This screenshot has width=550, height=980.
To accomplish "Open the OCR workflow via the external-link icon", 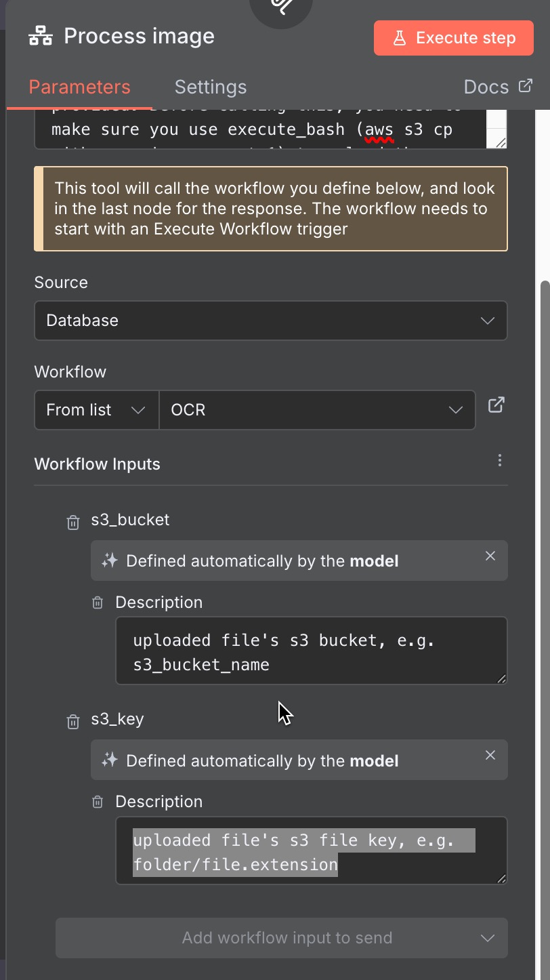I will tap(496, 405).
